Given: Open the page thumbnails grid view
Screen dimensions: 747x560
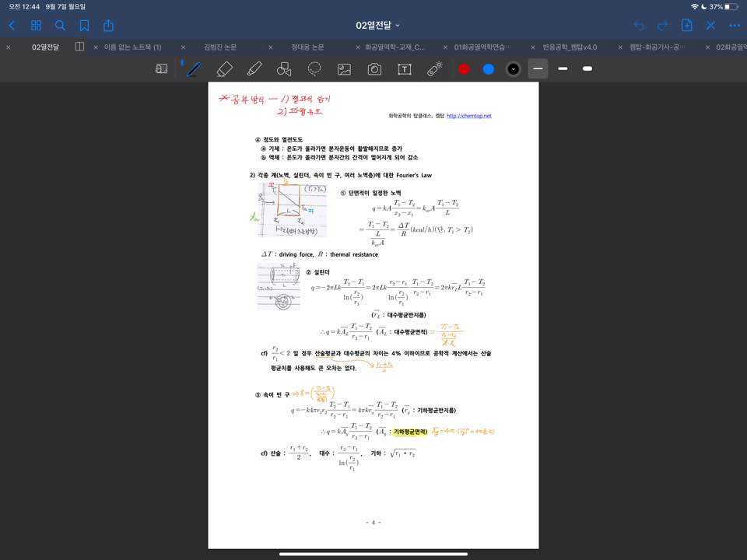Looking at the screenshot, I should click(x=37, y=25).
